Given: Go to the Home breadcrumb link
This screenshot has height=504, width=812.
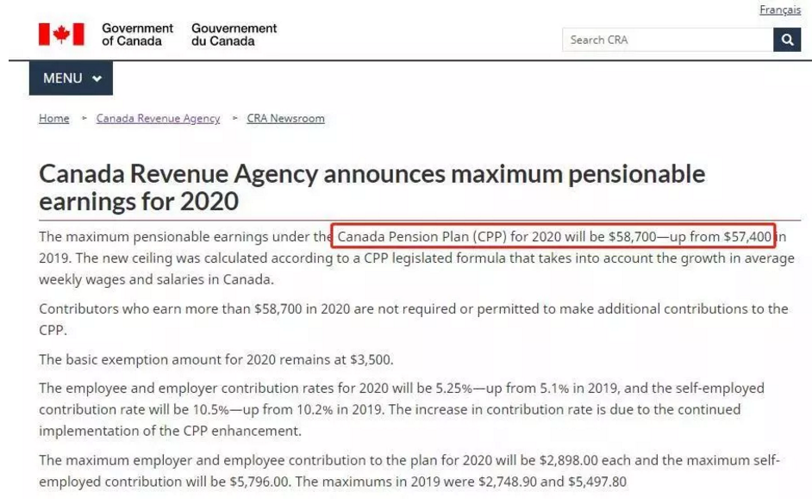Looking at the screenshot, I should tap(53, 119).
